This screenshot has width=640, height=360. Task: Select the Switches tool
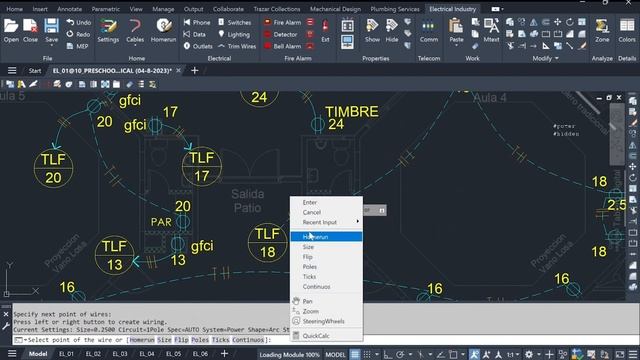click(234, 22)
